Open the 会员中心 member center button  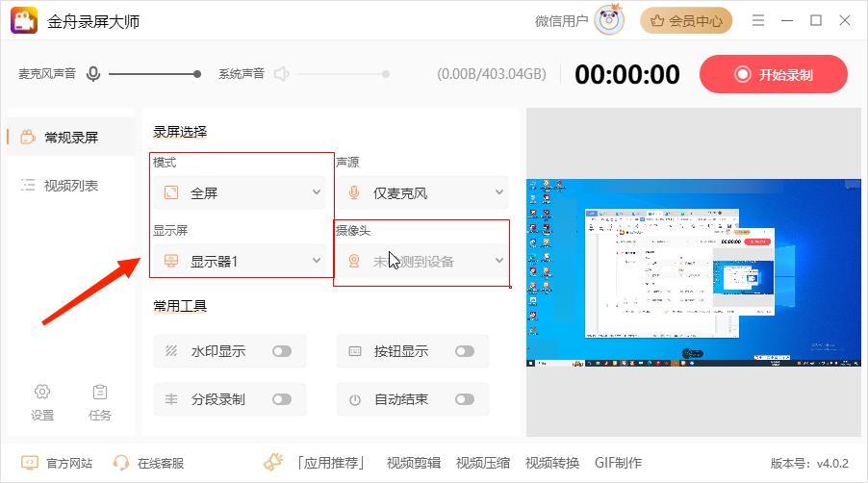click(x=686, y=20)
